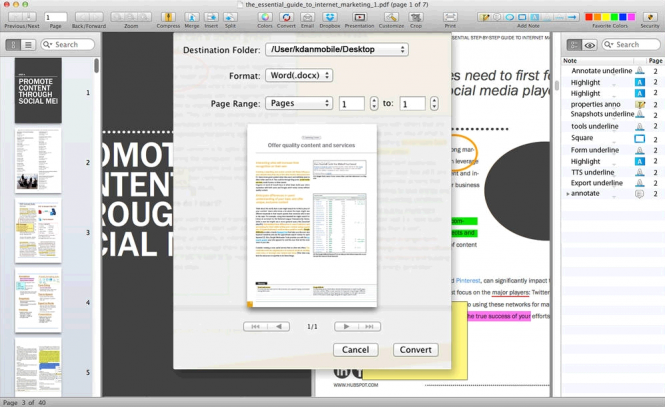
Task: Click the Compress toolbar icon
Action: pyautogui.click(x=168, y=18)
